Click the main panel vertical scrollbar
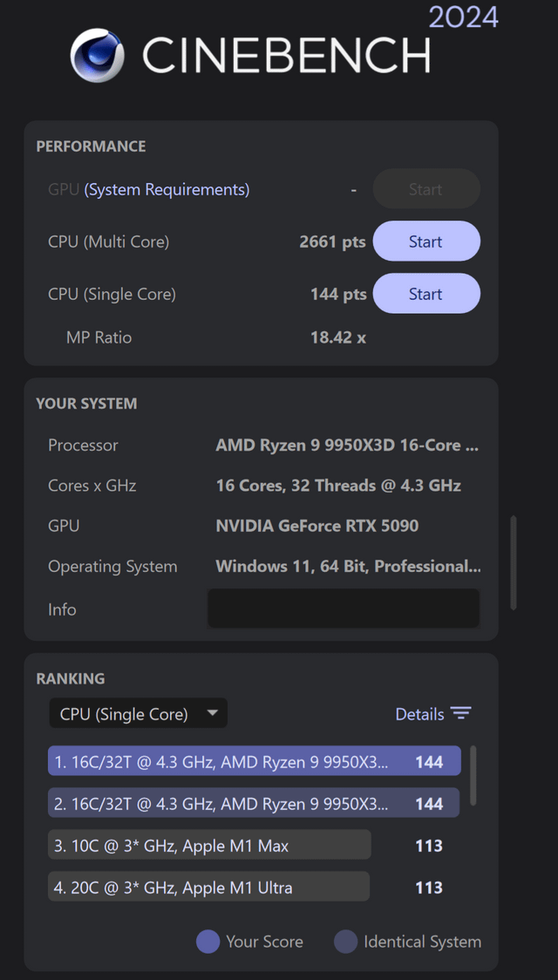This screenshot has height=980, width=558. tap(514, 562)
